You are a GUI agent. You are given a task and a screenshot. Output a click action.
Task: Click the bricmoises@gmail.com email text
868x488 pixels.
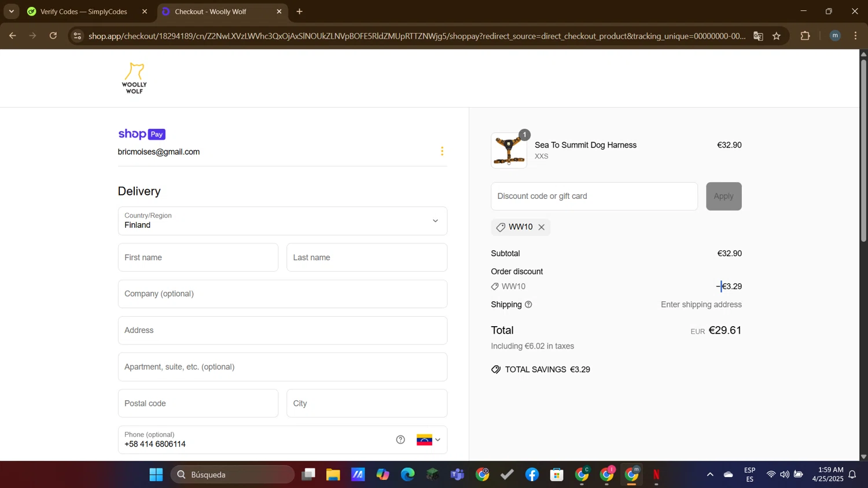point(159,152)
